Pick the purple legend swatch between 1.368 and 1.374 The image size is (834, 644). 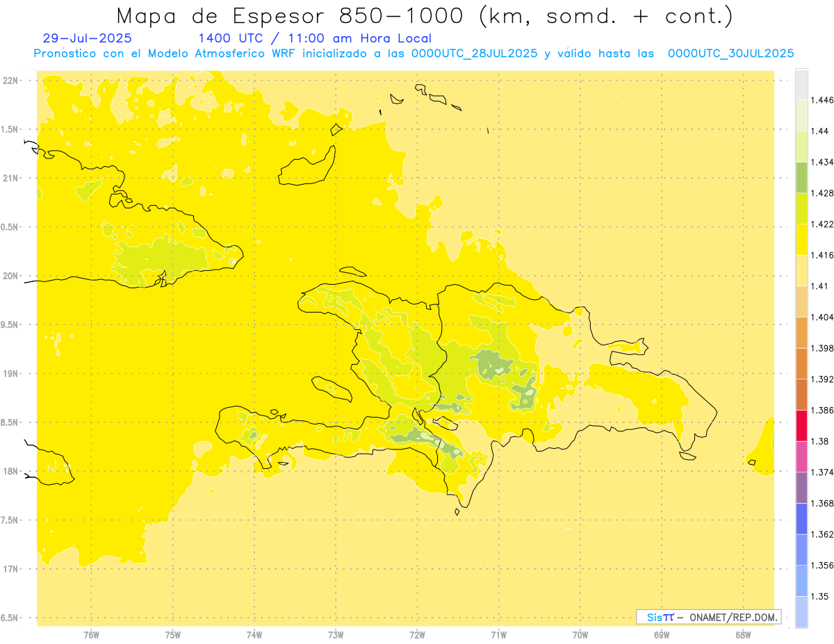[x=801, y=488]
